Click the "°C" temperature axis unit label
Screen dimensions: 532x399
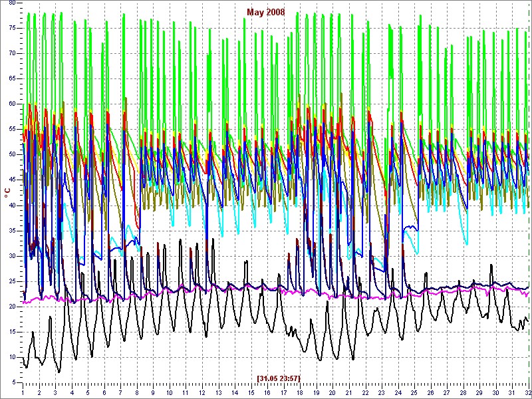pyautogui.click(x=8, y=194)
